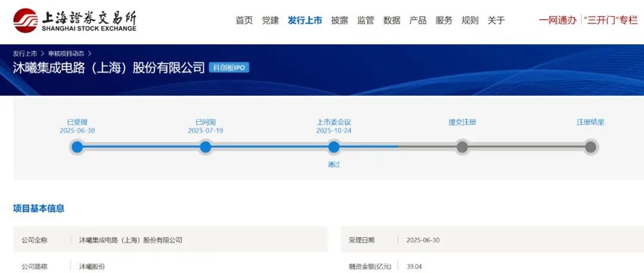
Task: Click the 上市委会议 timeline node
Action: pos(334,147)
